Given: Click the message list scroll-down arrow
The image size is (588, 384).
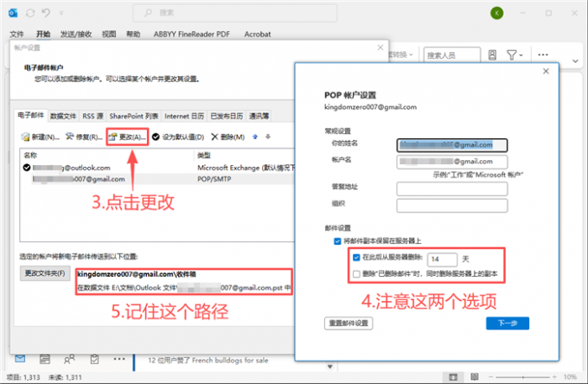Looking at the screenshot, I should click(330, 367).
